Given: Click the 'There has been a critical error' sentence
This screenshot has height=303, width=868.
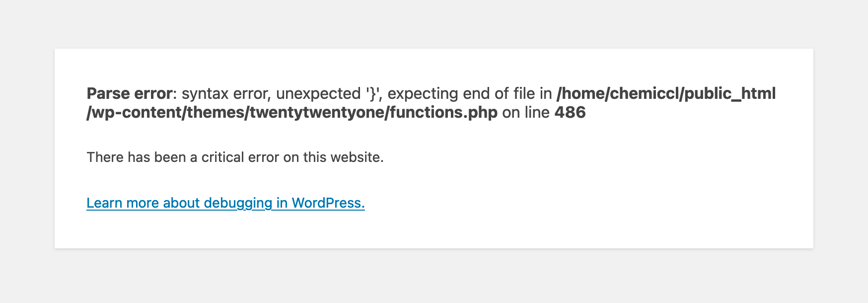Looking at the screenshot, I should (x=183, y=157).
